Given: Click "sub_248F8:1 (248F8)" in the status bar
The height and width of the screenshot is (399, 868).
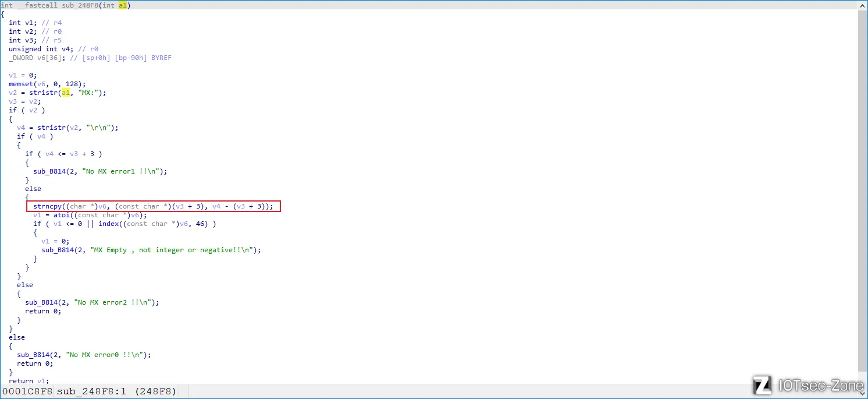Looking at the screenshot, I should pyautogui.click(x=116, y=391).
